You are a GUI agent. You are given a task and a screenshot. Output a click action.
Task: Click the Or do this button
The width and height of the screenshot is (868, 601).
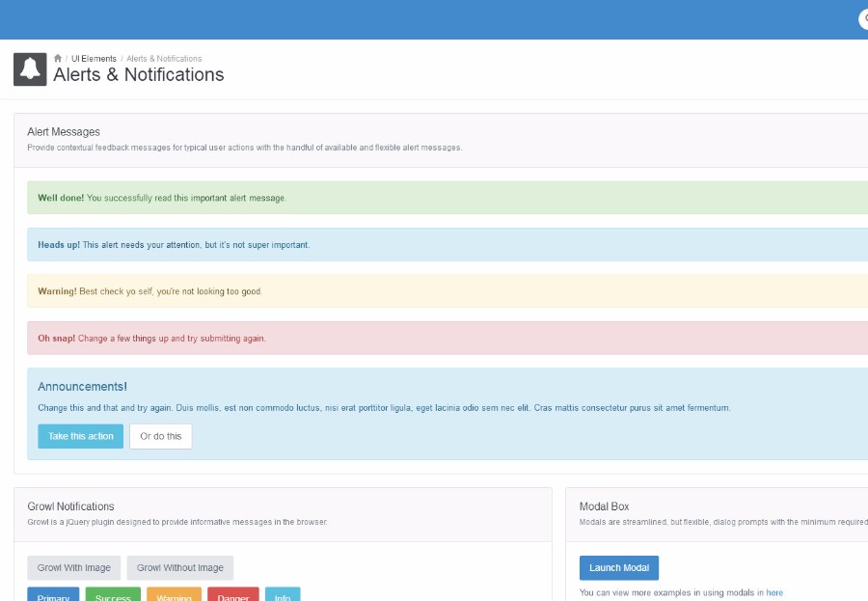[x=160, y=436]
